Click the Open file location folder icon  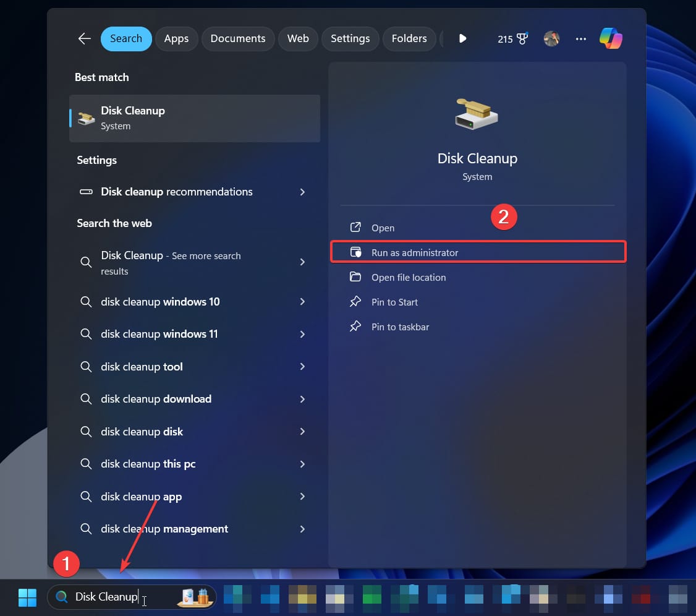click(x=355, y=276)
